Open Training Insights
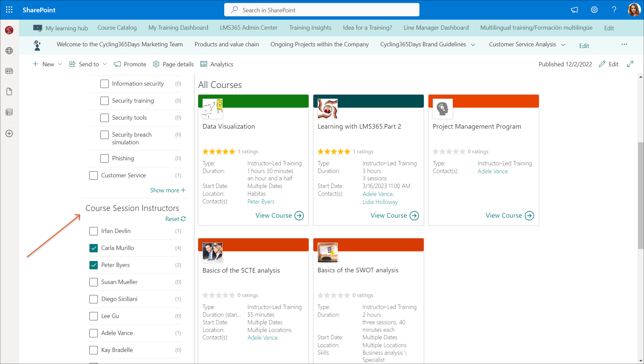The height and width of the screenshot is (364, 644). tap(310, 28)
